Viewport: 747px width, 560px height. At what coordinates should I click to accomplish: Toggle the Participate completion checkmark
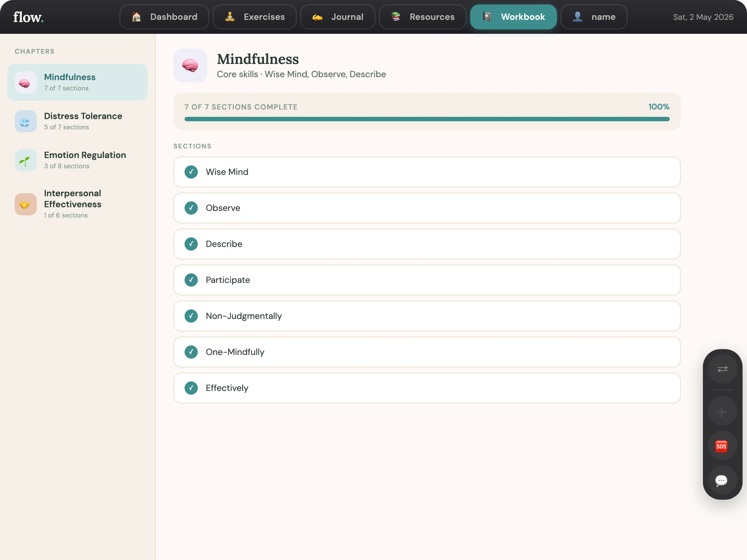click(x=191, y=280)
